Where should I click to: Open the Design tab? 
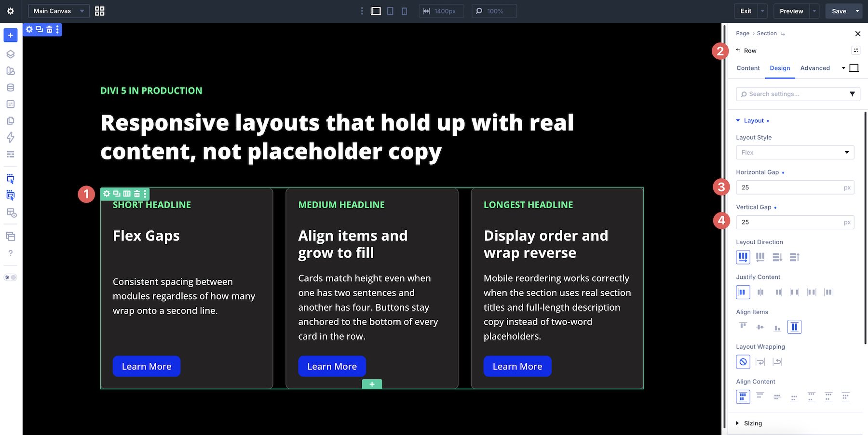(x=780, y=68)
